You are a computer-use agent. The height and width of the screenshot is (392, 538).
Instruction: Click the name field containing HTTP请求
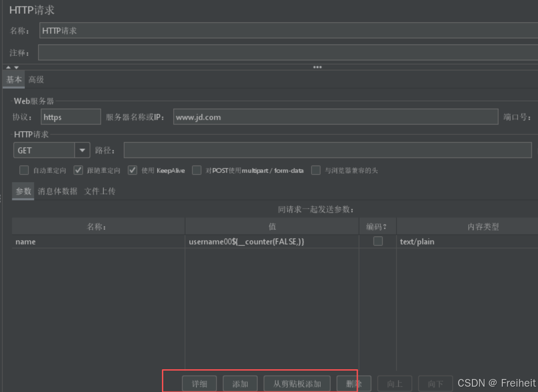289,31
